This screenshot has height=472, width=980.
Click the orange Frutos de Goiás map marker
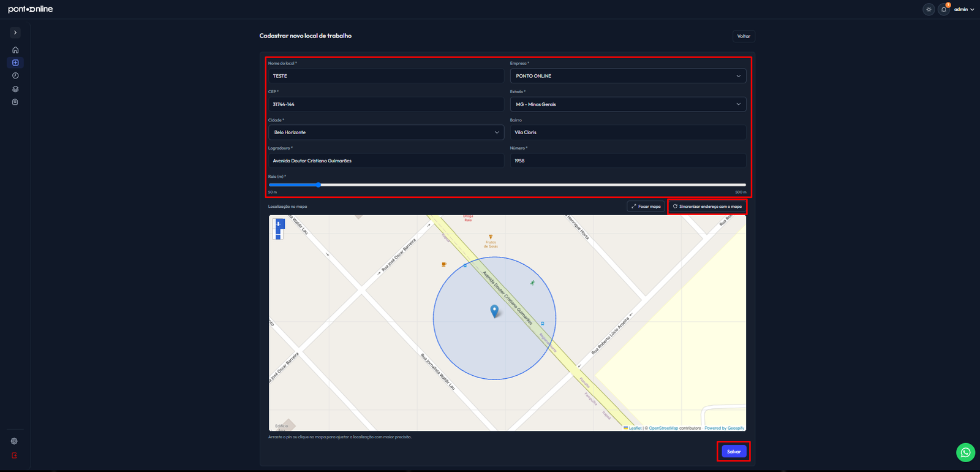pyautogui.click(x=491, y=237)
